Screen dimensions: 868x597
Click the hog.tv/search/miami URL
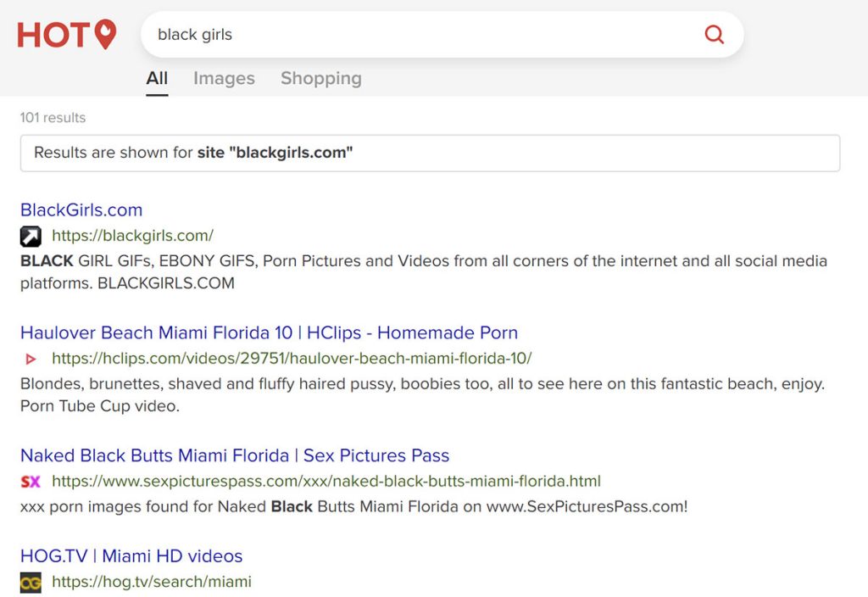tap(151, 583)
